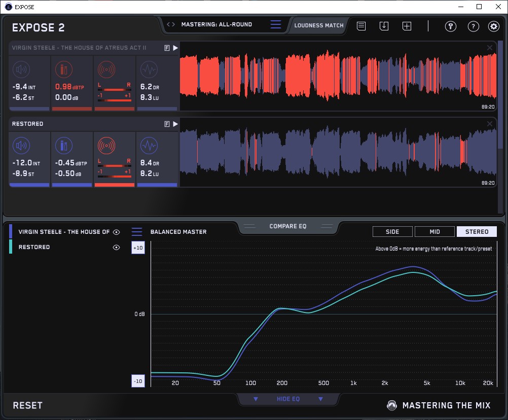Open the settings gear icon
The height and width of the screenshot is (420, 508).
point(493,26)
